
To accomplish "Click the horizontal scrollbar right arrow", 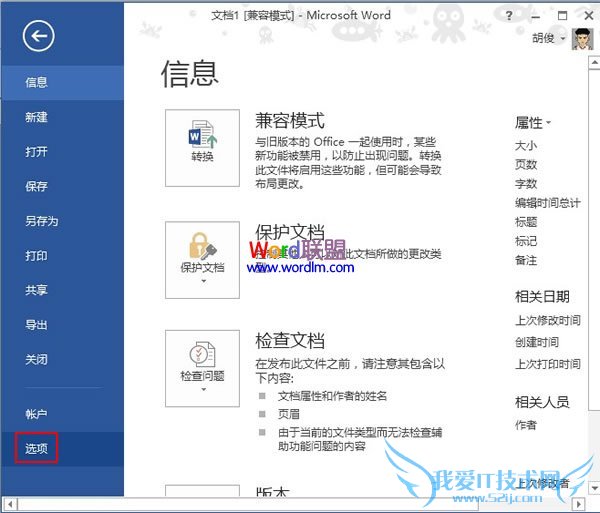I will (579, 504).
